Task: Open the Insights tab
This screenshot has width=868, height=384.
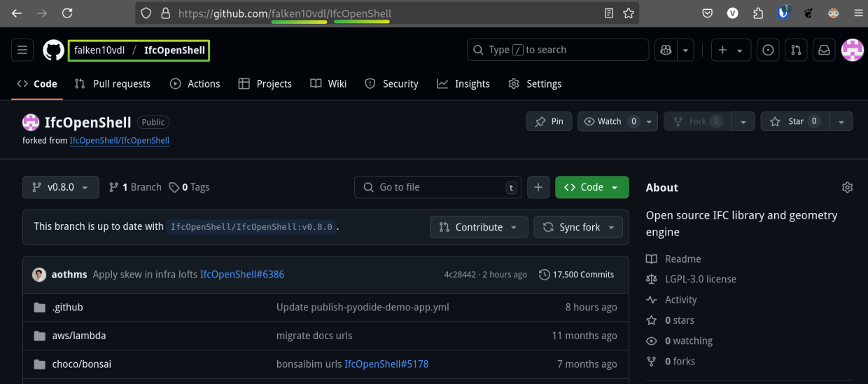Action: point(463,83)
